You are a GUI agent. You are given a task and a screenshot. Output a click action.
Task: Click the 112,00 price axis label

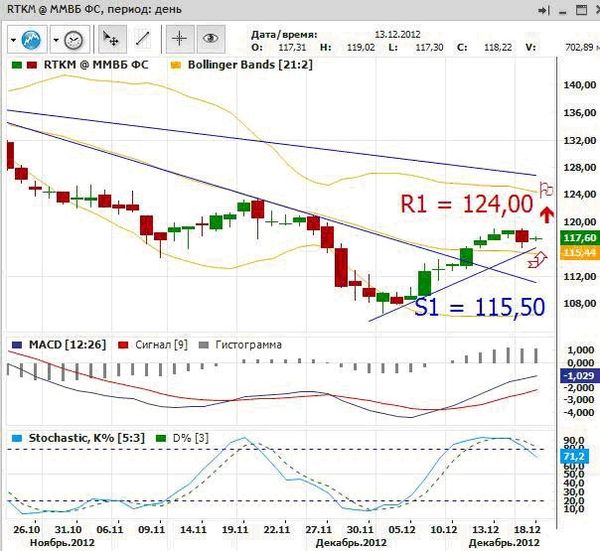(x=580, y=276)
